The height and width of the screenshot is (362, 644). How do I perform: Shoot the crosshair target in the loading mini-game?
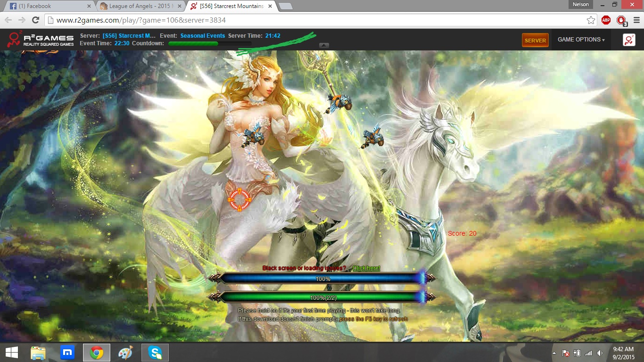pos(240,199)
